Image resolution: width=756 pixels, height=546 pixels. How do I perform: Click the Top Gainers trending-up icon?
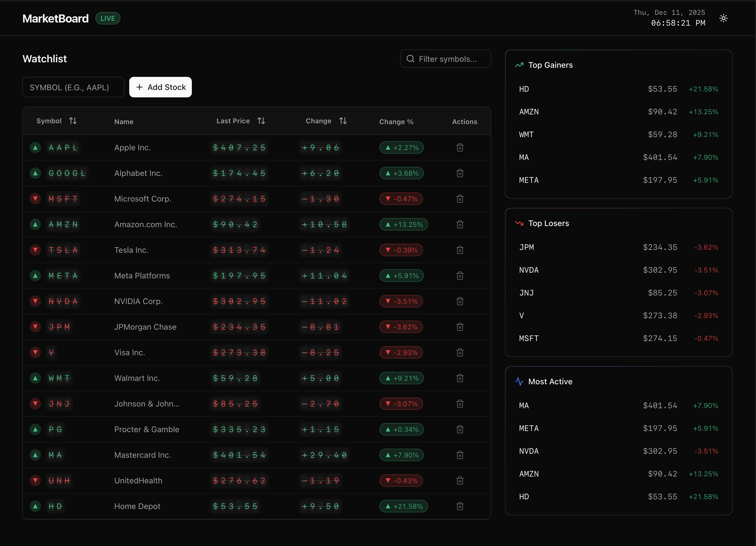(519, 65)
